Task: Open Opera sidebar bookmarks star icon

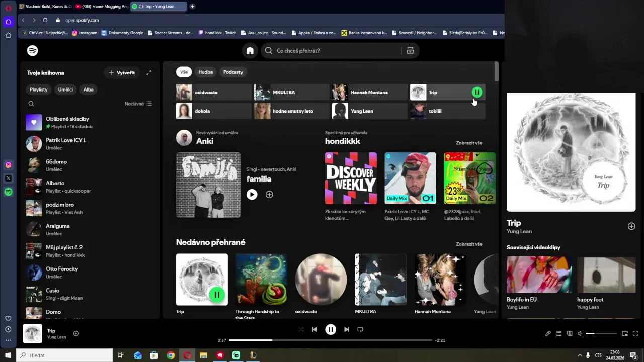Action: [8, 35]
